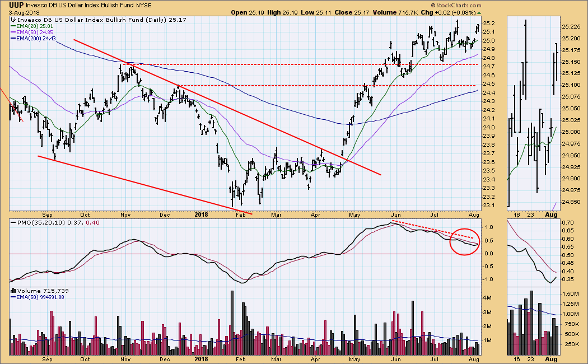The height and width of the screenshot is (364, 588).
Task: Click the High 25.19 value
Action: tap(282, 12)
